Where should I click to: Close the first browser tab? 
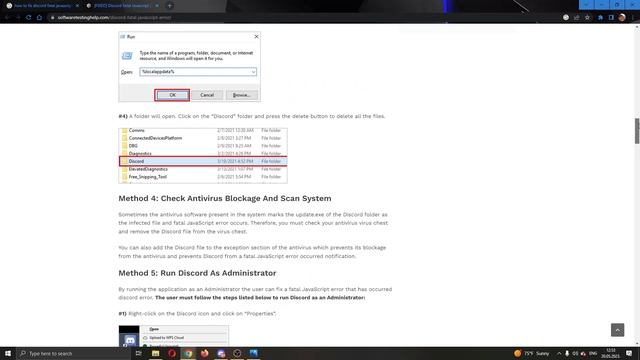point(77,6)
